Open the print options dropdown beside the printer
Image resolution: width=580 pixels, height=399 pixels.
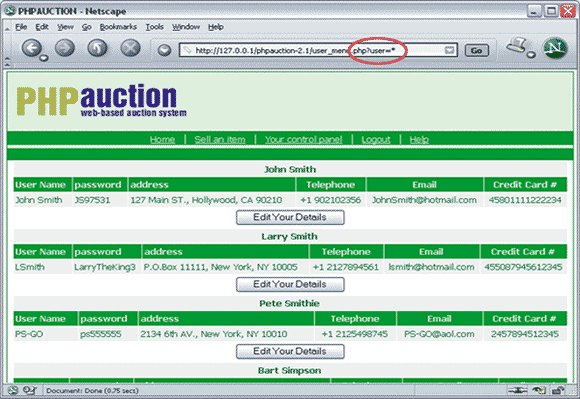[x=531, y=55]
